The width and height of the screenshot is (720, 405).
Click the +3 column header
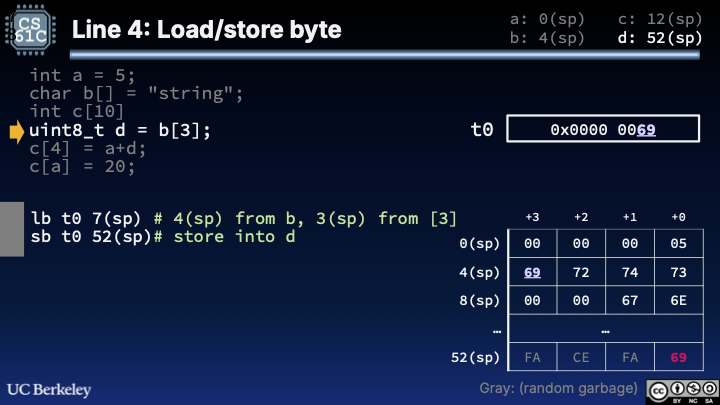532,217
